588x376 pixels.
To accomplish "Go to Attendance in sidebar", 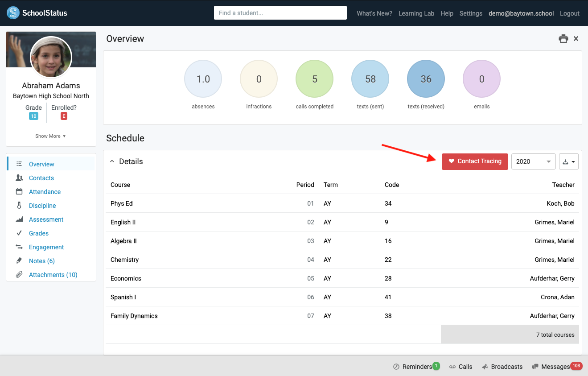I will (x=45, y=192).
